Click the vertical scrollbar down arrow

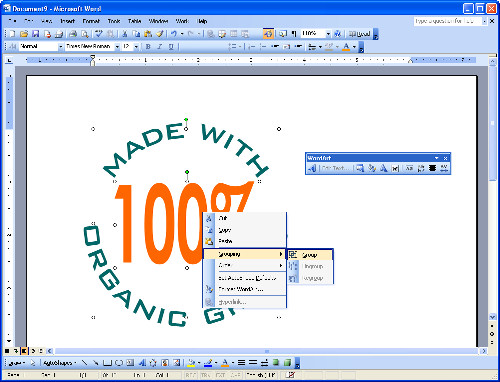point(492,316)
